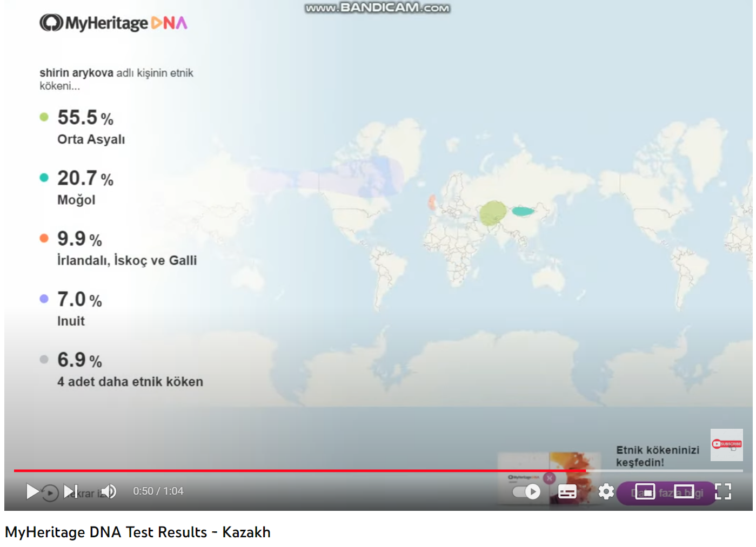Click the 'Etnik kökeninizi keşfedin!' text
Viewport: 756px width, 547px height.
pos(658,456)
